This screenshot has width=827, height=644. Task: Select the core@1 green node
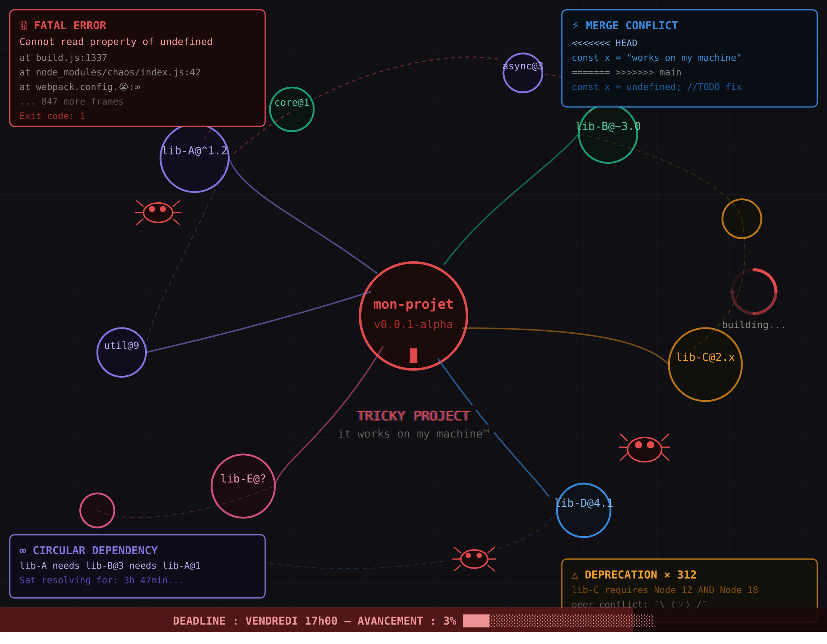click(292, 110)
